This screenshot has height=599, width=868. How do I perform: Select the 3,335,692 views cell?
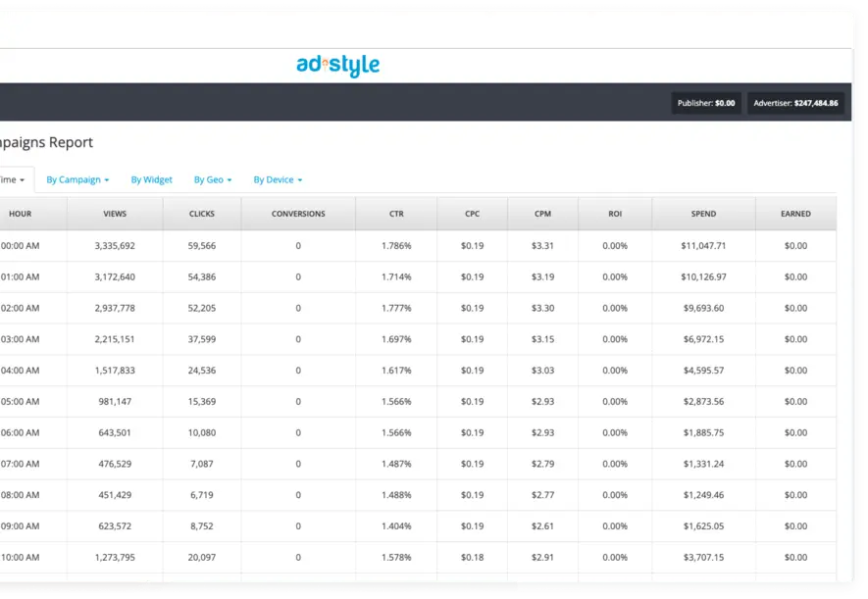tap(115, 246)
